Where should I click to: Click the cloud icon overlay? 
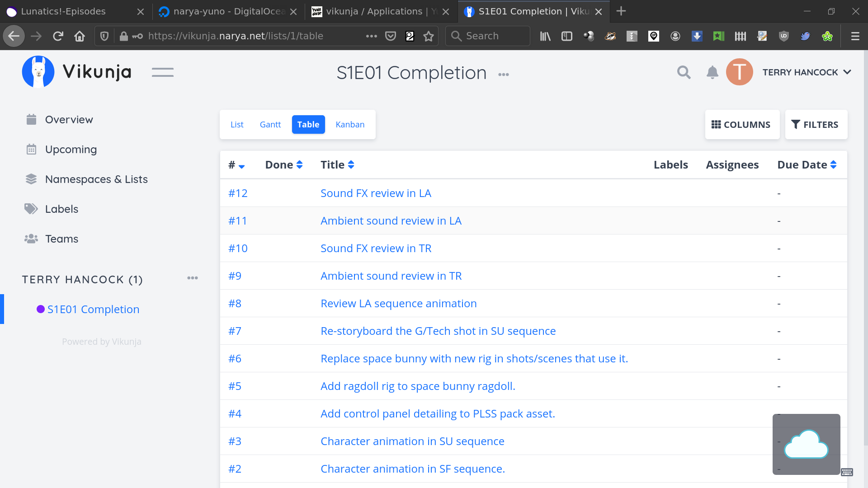806,444
